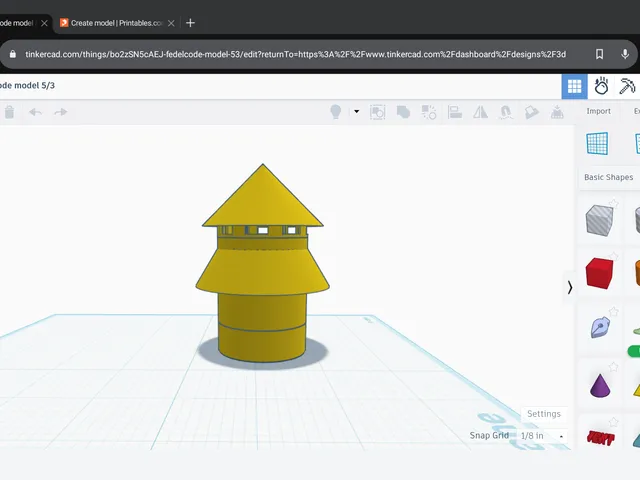
Task: Open the Snap Grid 1/8 in dropdown
Action: pyautogui.click(x=542, y=436)
